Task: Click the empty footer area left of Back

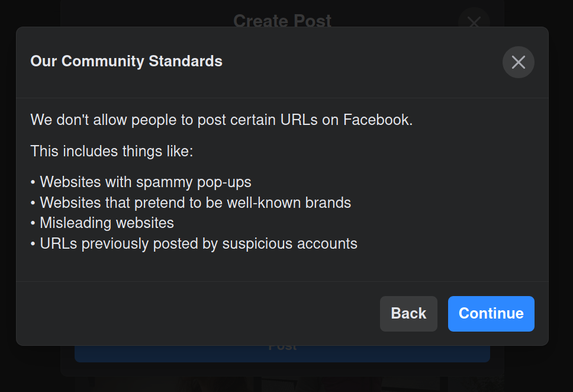Action: [x=197, y=314]
